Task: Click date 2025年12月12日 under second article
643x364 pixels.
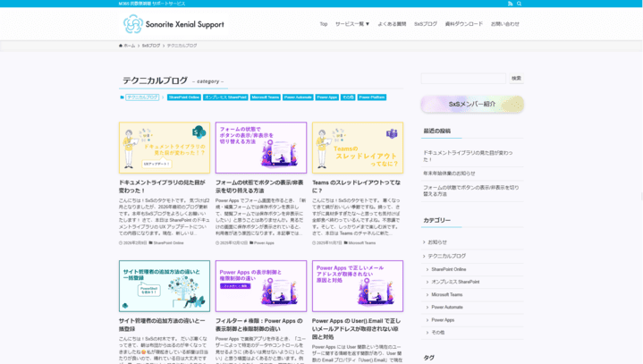Action: coord(233,242)
